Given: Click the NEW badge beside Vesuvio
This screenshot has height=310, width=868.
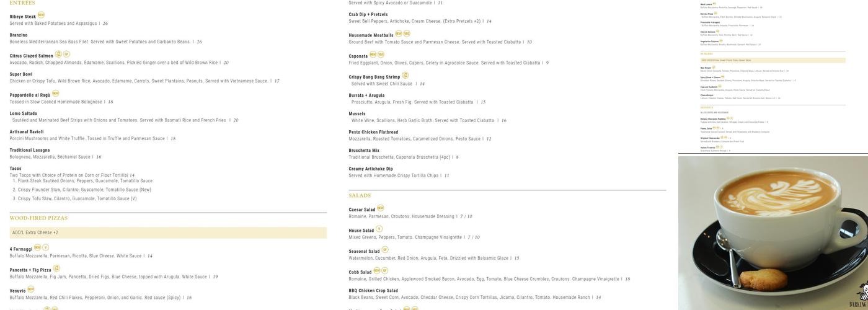Looking at the screenshot, I should coord(30,290).
